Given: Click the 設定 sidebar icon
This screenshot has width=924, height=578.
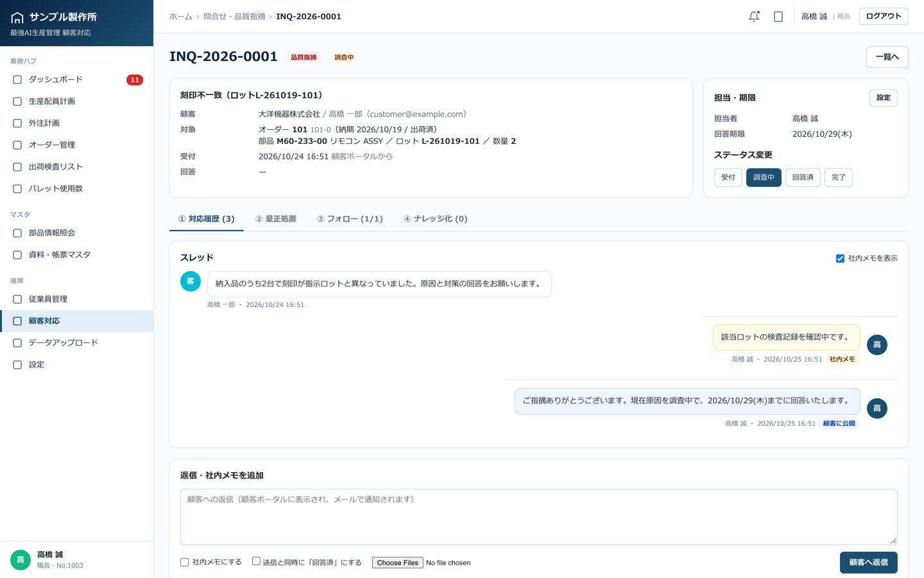Looking at the screenshot, I should pos(17,365).
